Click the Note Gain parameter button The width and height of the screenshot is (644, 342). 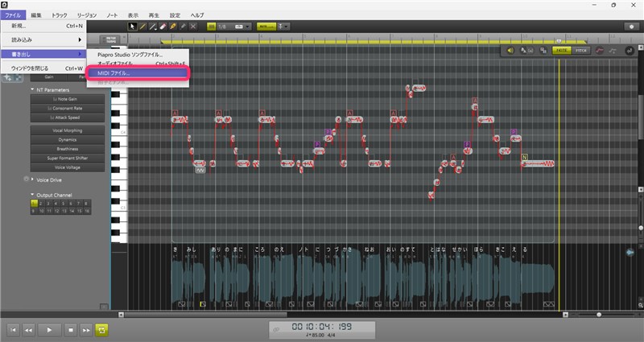point(68,99)
